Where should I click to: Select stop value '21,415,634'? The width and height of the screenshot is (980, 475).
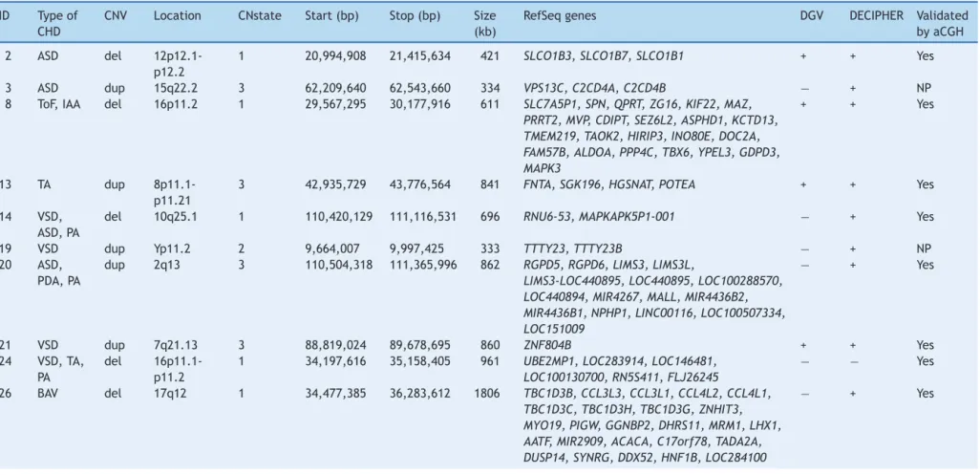tap(420, 56)
